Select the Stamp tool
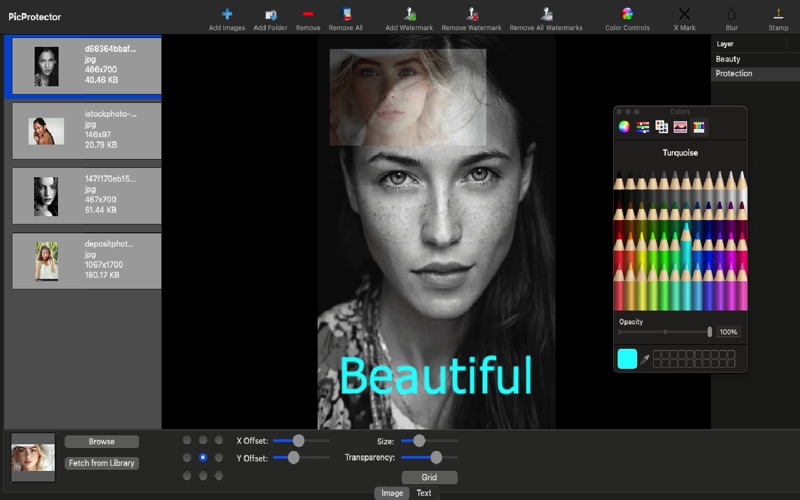 pyautogui.click(x=778, y=14)
